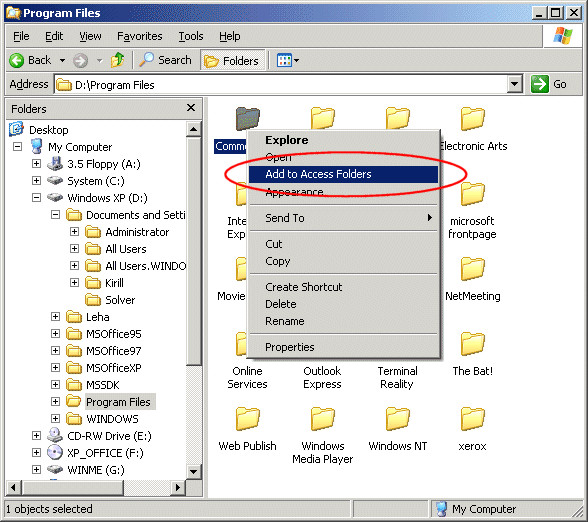This screenshot has width=588, height=522.
Task: Select the NetMeeting folder icon
Action: [472, 268]
